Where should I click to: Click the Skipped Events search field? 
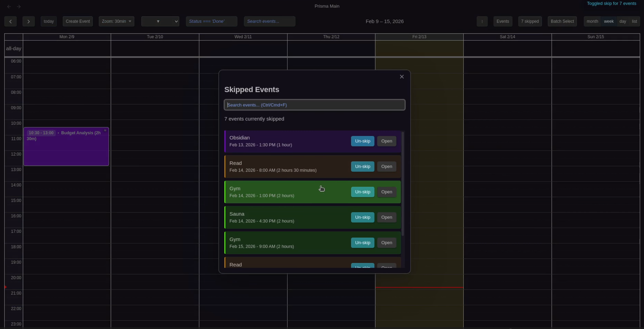tap(314, 105)
